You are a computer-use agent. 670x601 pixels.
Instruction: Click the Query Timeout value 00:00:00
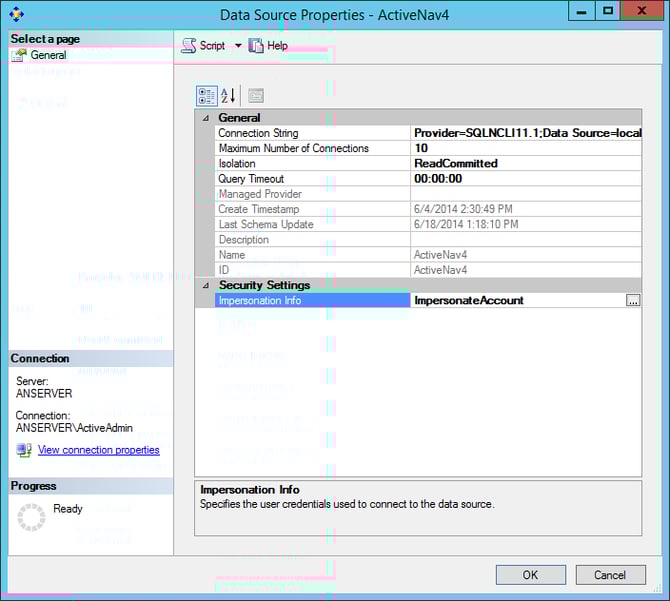pyautogui.click(x=438, y=179)
